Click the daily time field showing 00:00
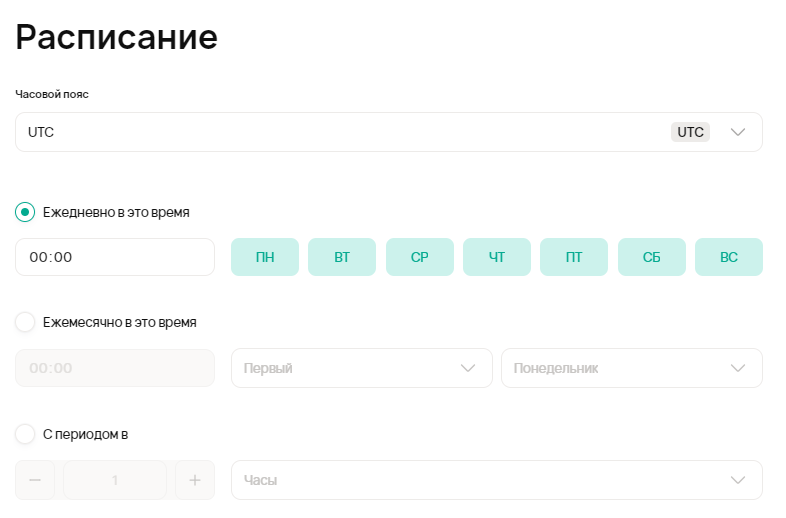786x518 pixels. [x=115, y=257]
